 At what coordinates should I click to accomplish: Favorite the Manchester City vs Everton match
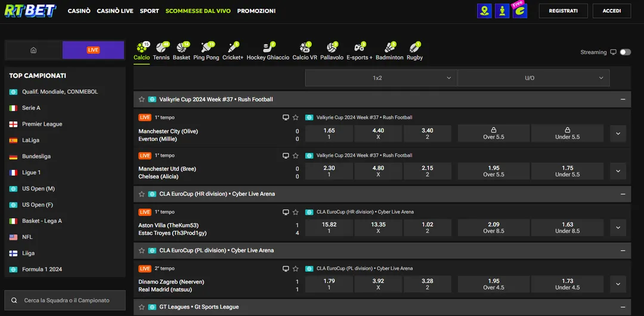click(295, 117)
